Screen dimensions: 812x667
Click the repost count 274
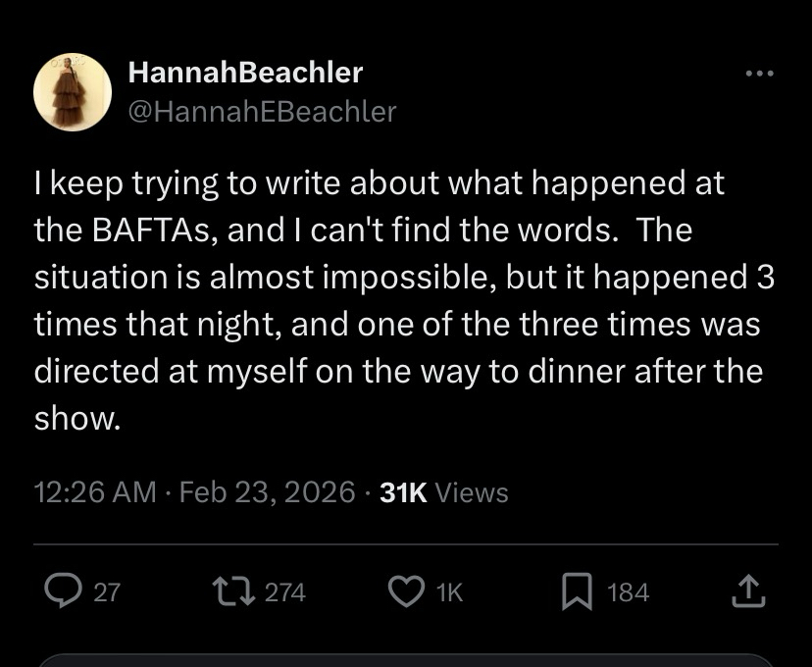(x=285, y=592)
